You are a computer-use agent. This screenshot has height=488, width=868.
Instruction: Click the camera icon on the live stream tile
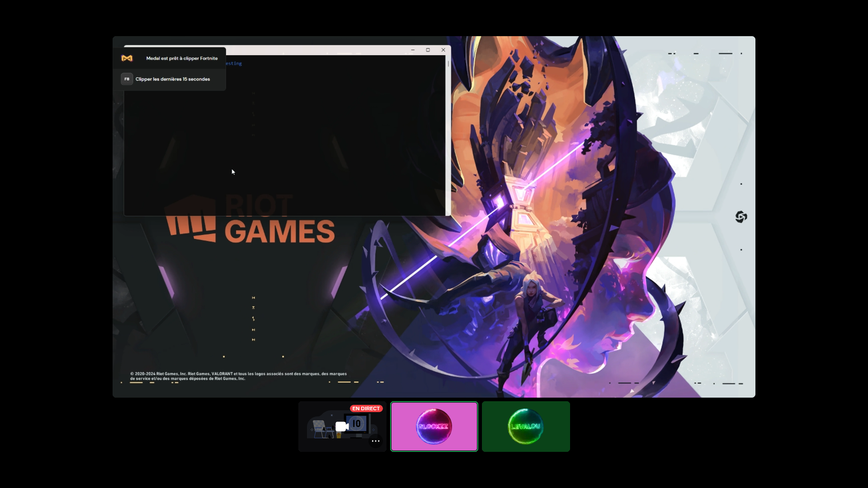point(342,427)
